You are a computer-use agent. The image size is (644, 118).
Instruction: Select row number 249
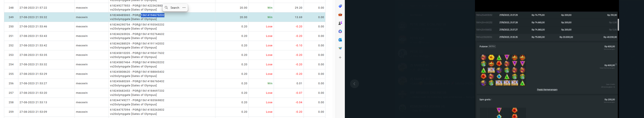pos(11,17)
